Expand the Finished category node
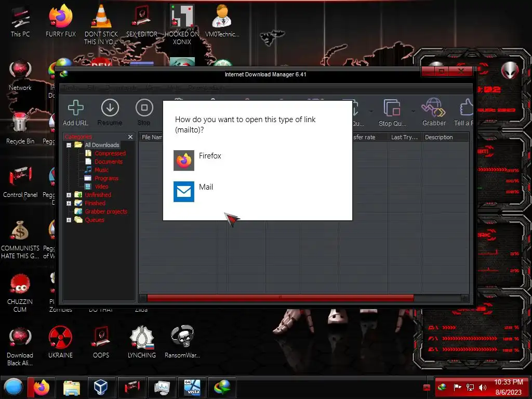532x399 pixels. click(69, 203)
